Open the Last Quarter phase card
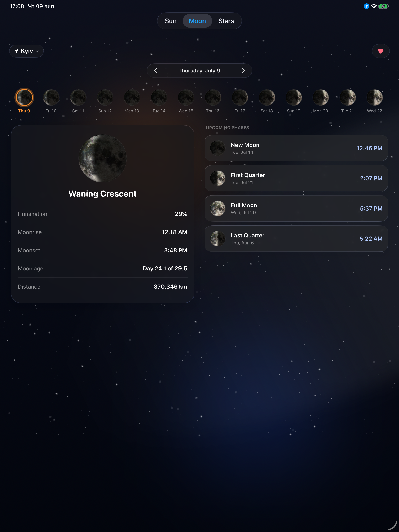Image resolution: width=399 pixels, height=532 pixels. point(296,239)
